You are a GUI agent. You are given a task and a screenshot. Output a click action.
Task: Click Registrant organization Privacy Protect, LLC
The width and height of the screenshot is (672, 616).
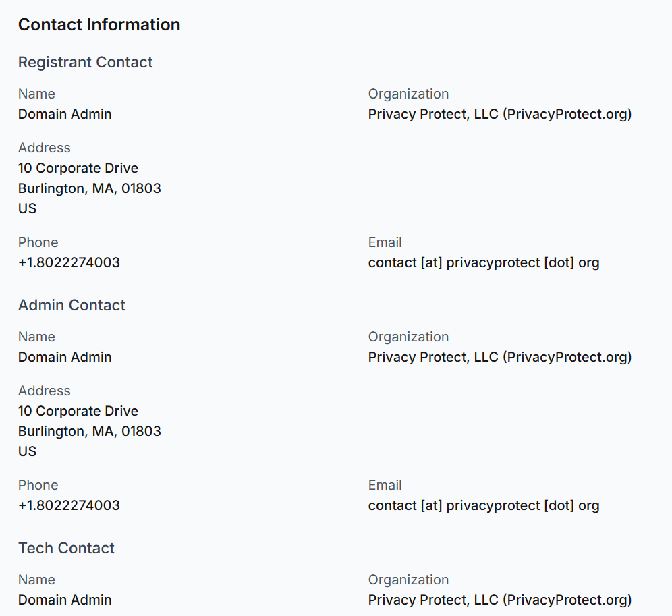click(x=500, y=114)
